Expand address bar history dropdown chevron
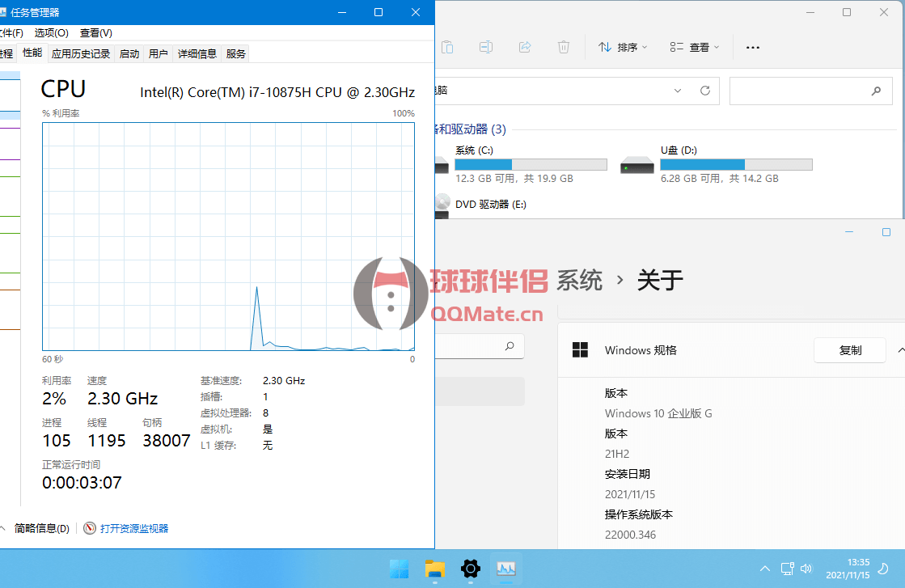905x588 pixels. pyautogui.click(x=679, y=91)
